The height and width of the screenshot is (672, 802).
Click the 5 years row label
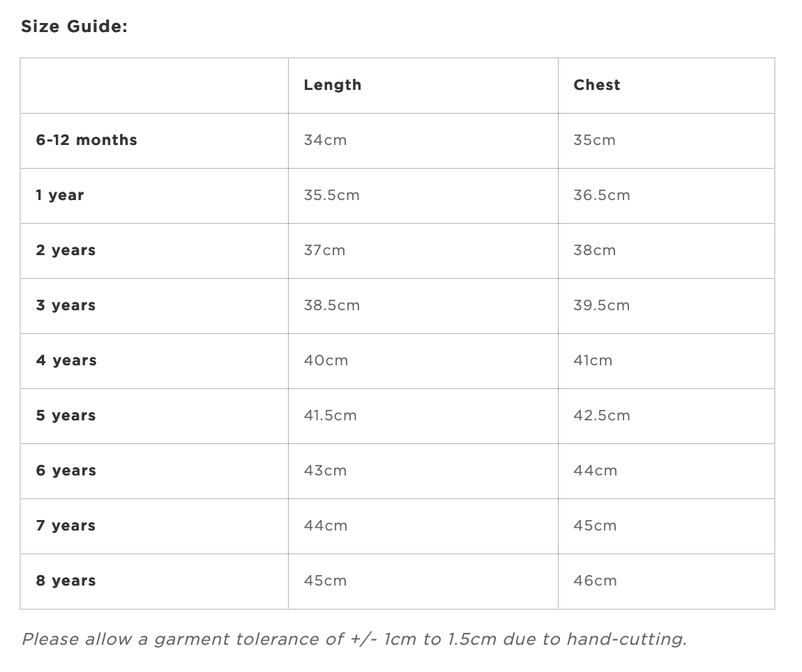[x=66, y=415]
